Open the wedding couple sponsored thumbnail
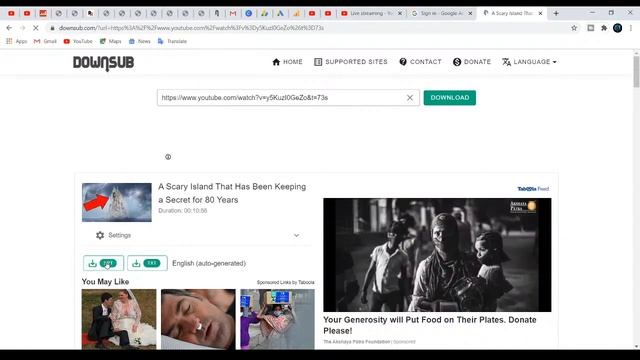The image size is (640, 360). click(119, 319)
